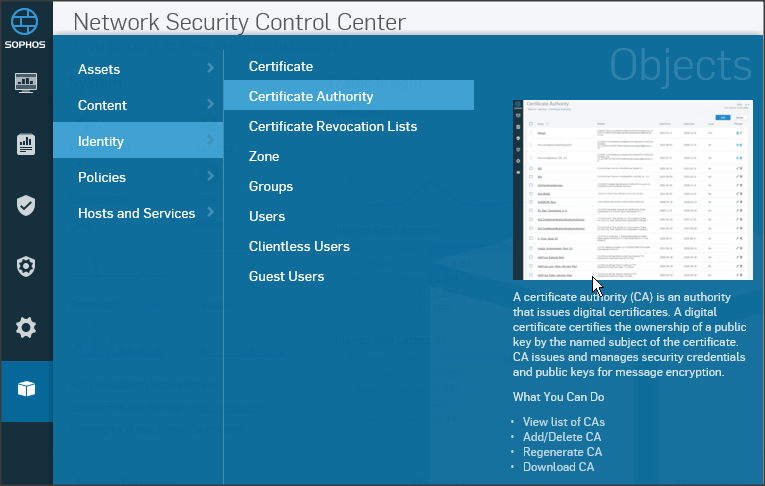
Task: Select the cube Objects sidebar icon
Action: [26, 389]
